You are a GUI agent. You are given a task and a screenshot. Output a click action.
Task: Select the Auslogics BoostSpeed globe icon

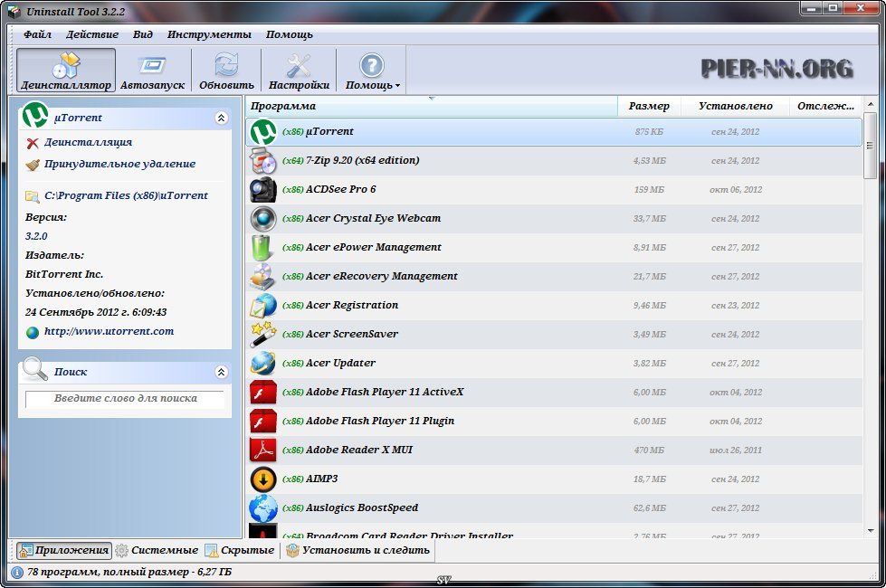(x=263, y=508)
